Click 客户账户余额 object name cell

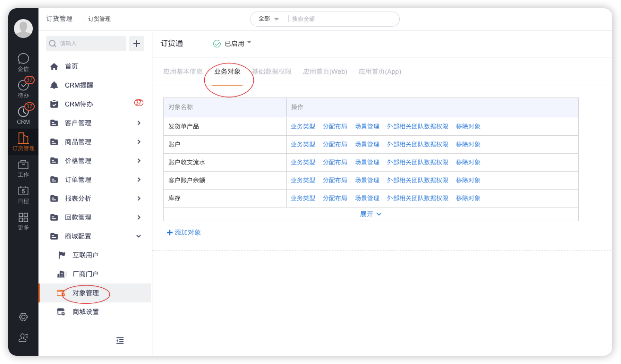tap(225, 180)
